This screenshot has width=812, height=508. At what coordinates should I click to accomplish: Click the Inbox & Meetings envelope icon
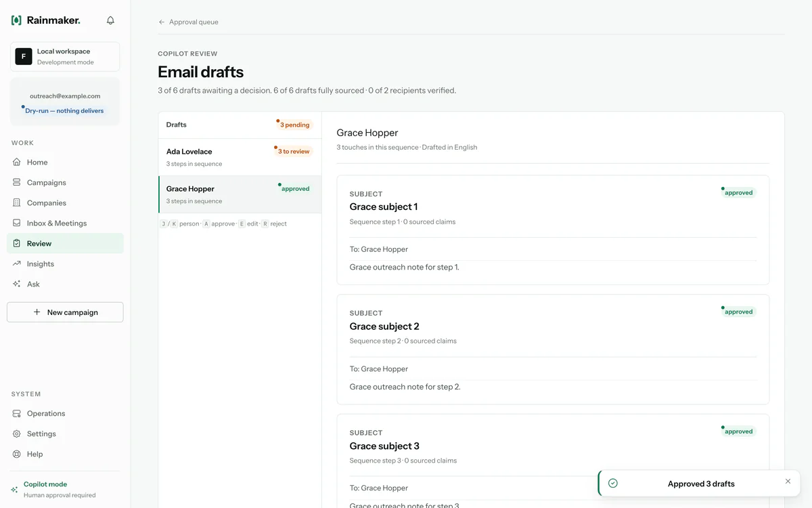17,223
